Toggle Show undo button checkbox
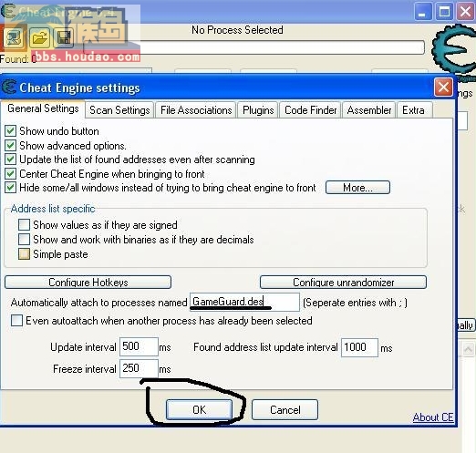Screen dimensions: 476x453 point(10,131)
